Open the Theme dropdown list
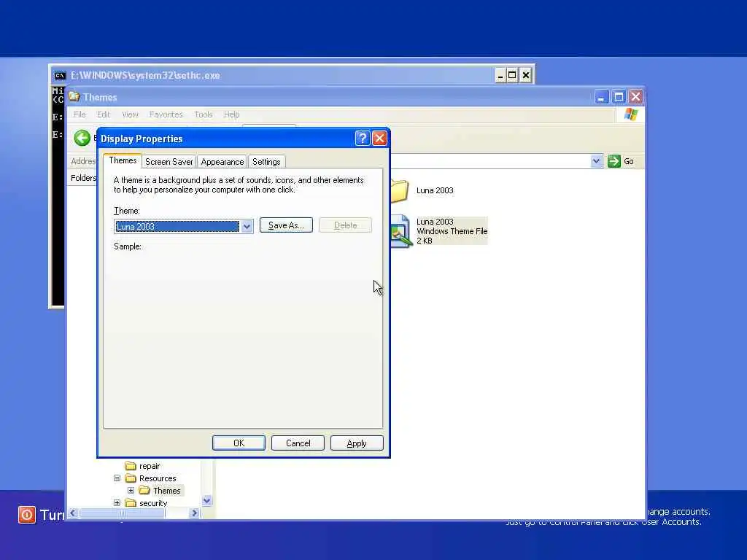Image resolution: width=747 pixels, height=560 pixels. click(247, 227)
